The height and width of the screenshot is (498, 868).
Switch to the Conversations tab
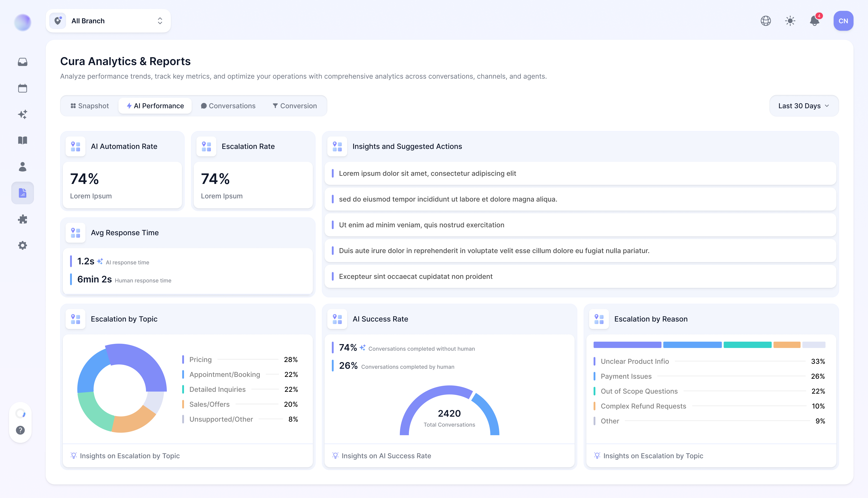228,106
